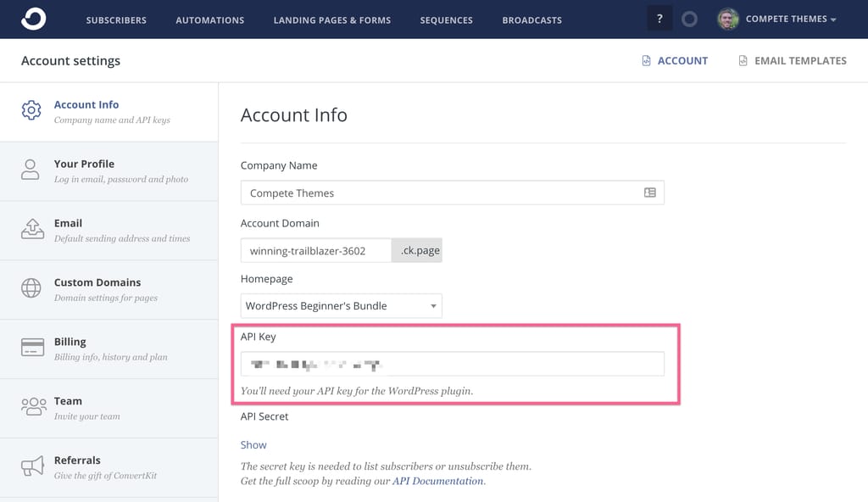Open Team settings

tap(109, 409)
